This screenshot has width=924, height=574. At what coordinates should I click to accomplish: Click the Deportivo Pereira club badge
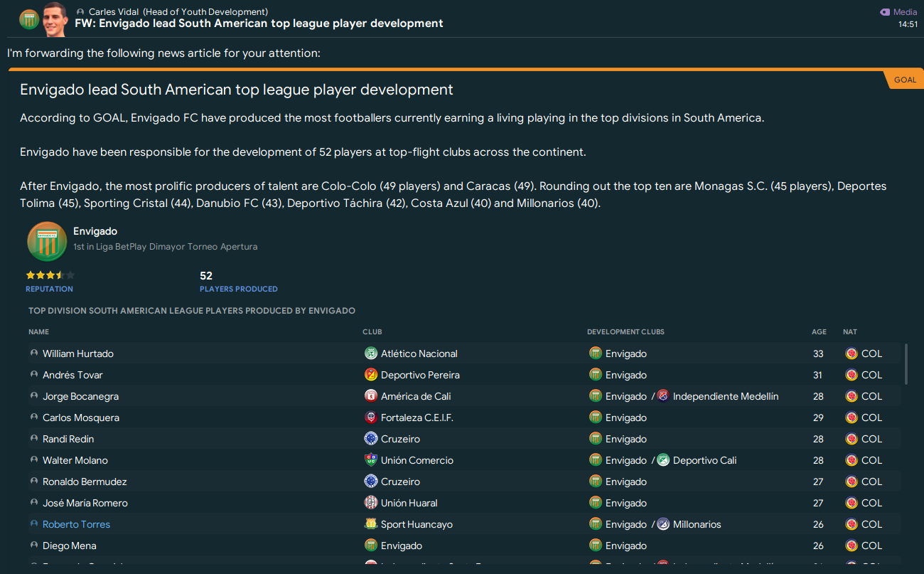tap(370, 375)
